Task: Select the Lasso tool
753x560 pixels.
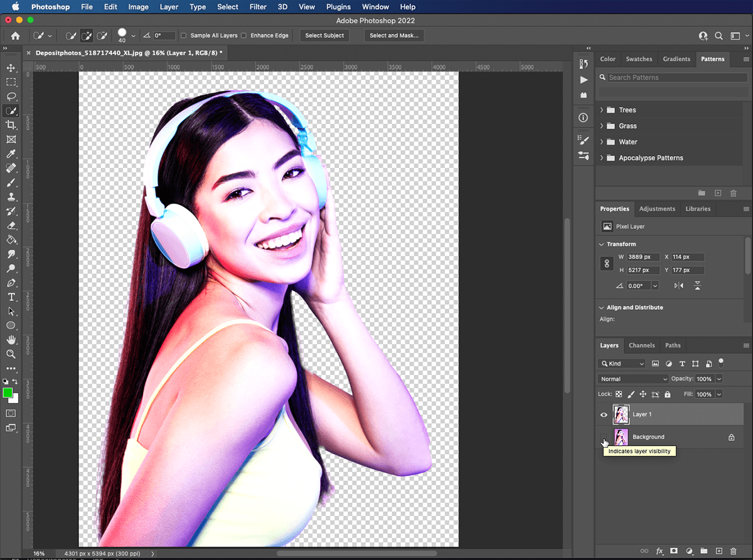Action: 11,97
